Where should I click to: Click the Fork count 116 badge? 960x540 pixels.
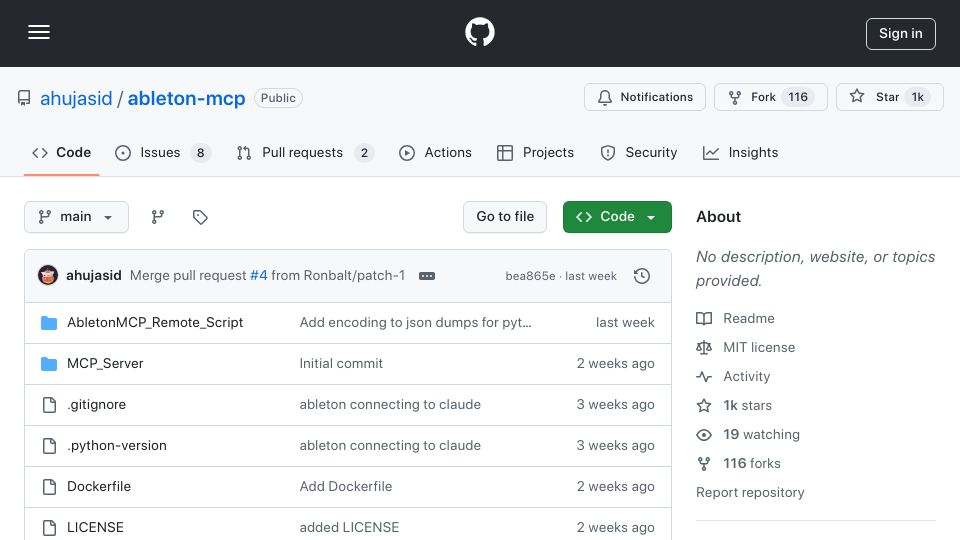pyautogui.click(x=798, y=97)
